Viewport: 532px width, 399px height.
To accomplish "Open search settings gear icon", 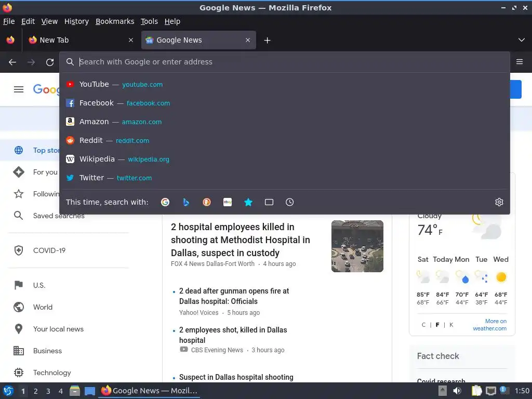I will click(499, 202).
